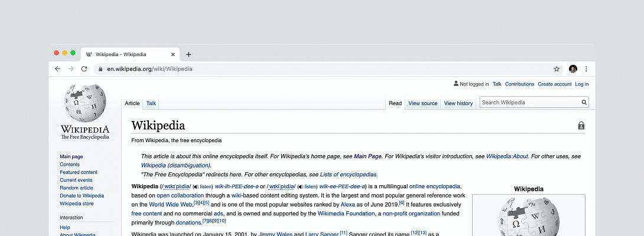
Task: Click the Wikipedia globe logo
Action: 84,103
